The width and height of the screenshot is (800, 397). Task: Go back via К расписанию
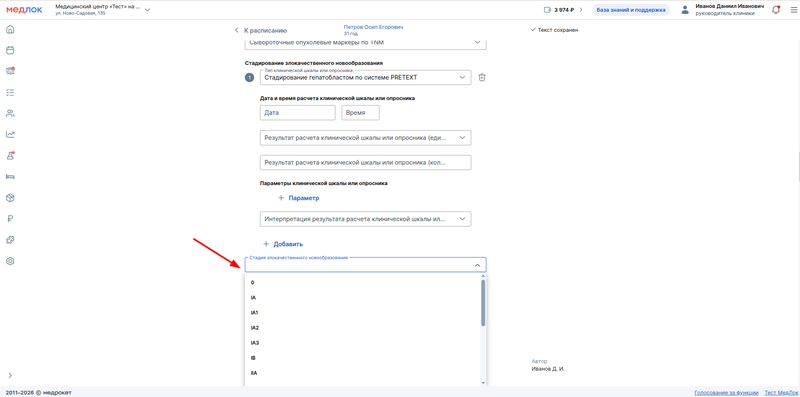pyautogui.click(x=261, y=30)
